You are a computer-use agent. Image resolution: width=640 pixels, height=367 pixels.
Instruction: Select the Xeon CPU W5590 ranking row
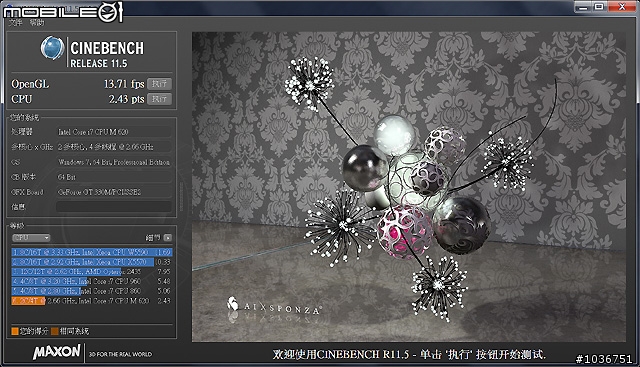click(92, 252)
